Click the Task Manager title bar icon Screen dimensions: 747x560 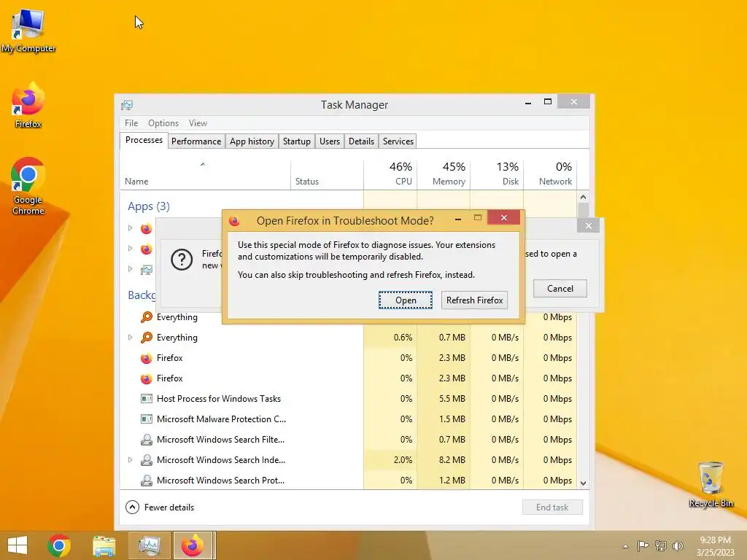pyautogui.click(x=127, y=105)
